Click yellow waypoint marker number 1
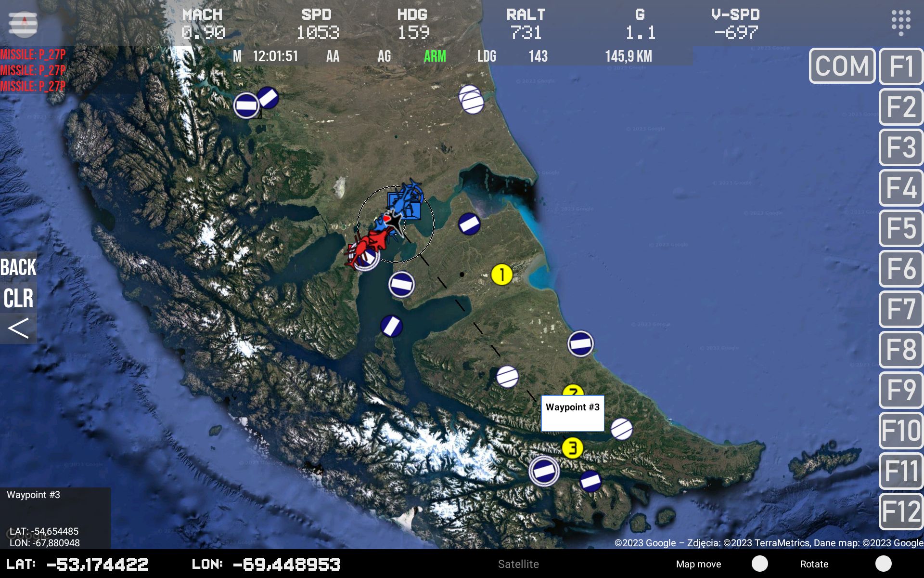Viewport: 924px width, 578px height. coord(501,275)
